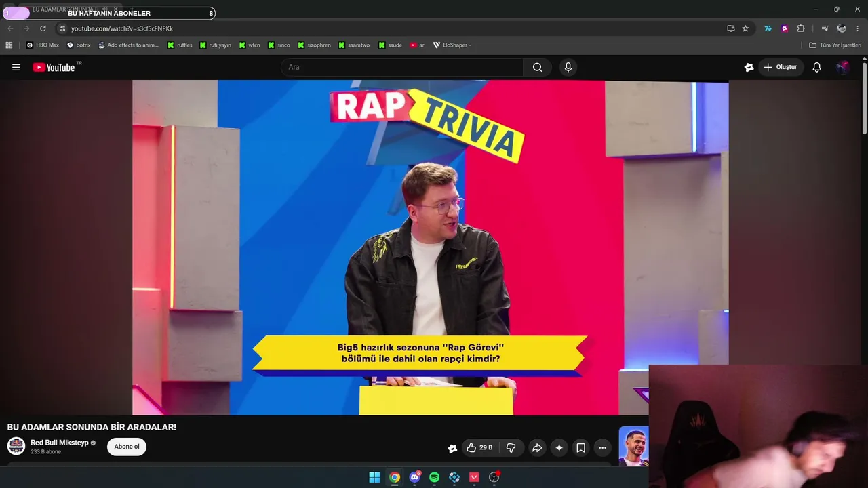Open the EloShapes bookmark
The image size is (868, 488).
click(452, 45)
